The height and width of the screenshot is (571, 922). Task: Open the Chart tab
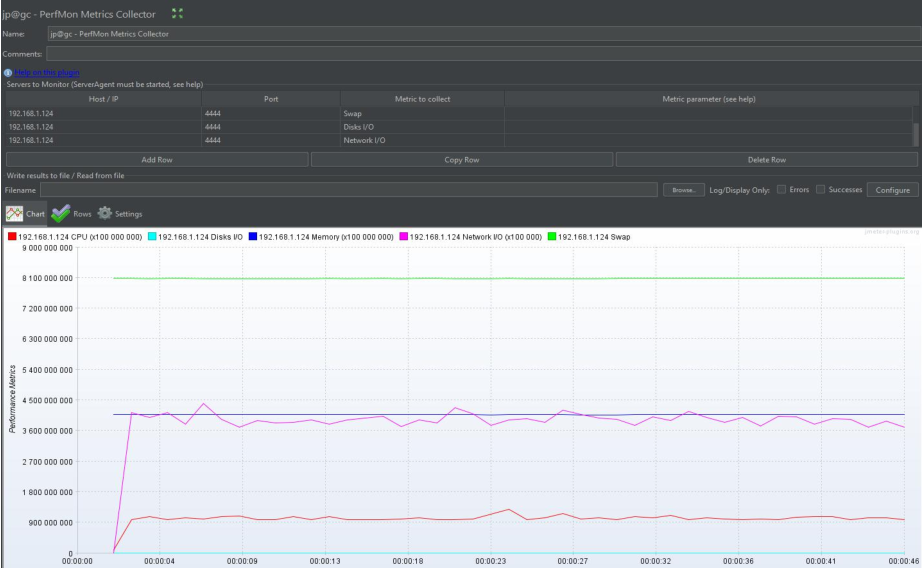[25, 213]
